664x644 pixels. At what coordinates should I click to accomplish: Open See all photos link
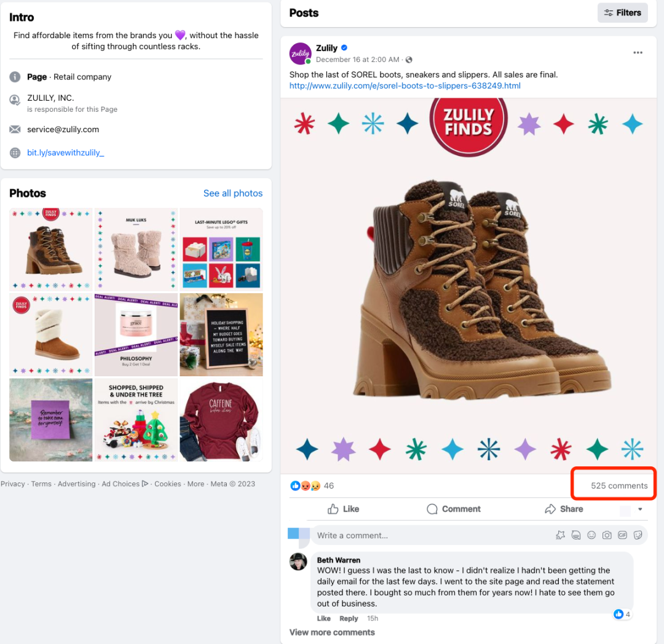pos(232,193)
